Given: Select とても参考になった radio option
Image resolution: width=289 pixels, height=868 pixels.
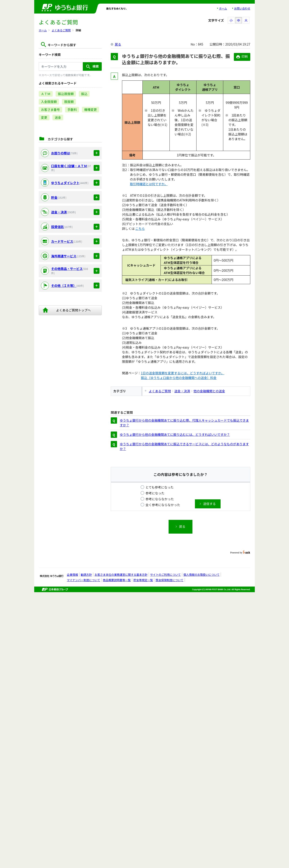Looking at the screenshot, I should (x=142, y=487).
